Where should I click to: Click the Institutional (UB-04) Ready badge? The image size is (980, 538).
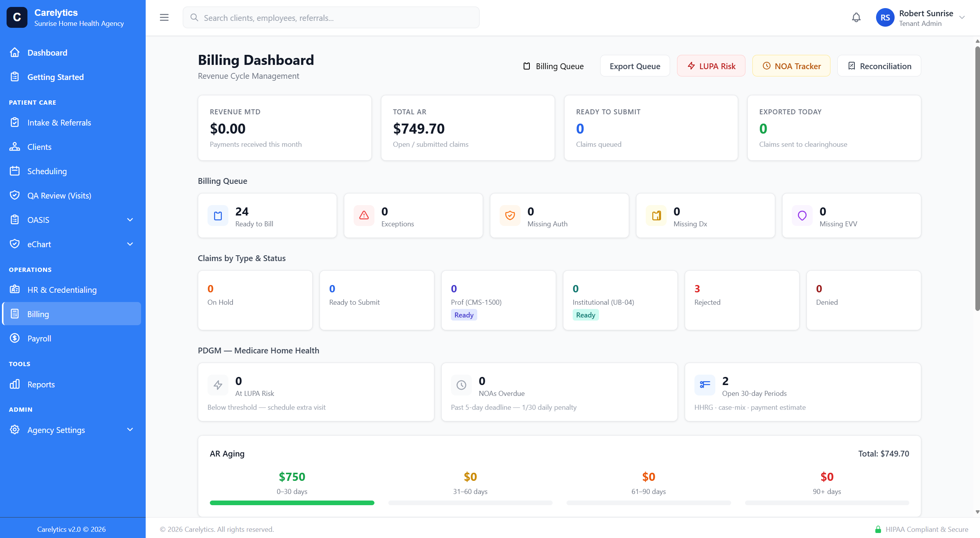click(x=585, y=315)
